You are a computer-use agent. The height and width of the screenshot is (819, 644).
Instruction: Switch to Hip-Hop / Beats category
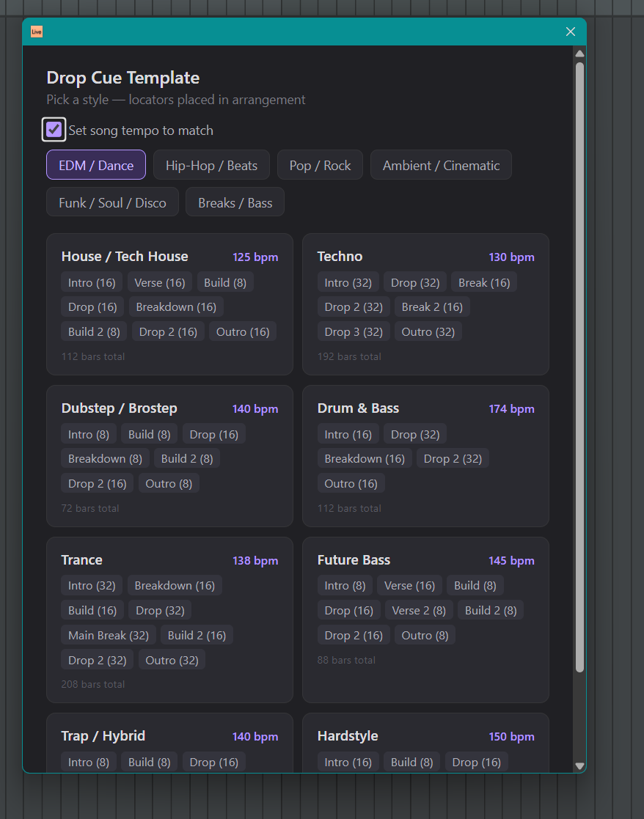click(211, 165)
